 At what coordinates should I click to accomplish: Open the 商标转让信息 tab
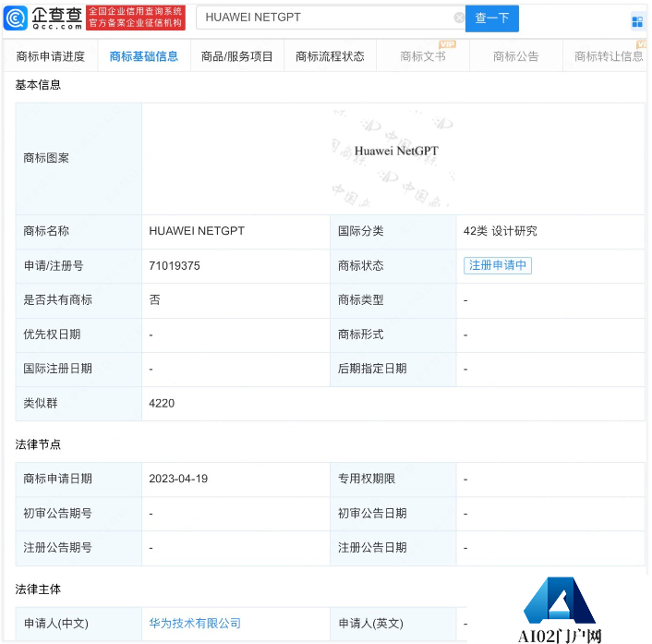pos(607,56)
